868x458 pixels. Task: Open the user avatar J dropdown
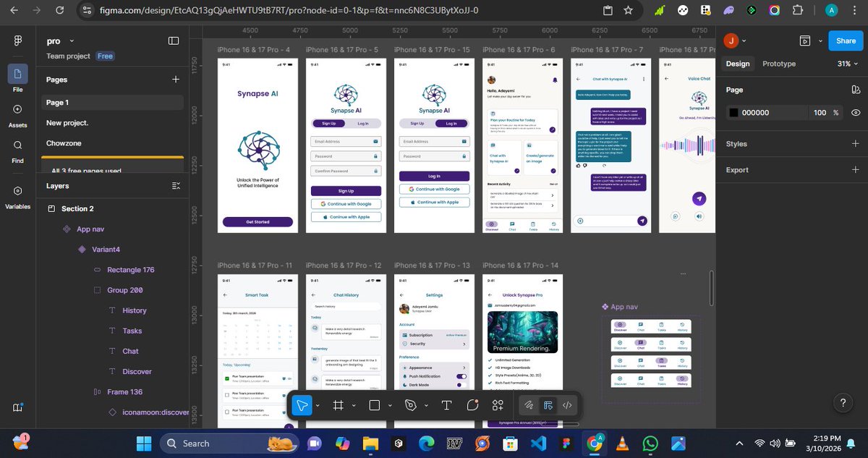click(x=736, y=41)
